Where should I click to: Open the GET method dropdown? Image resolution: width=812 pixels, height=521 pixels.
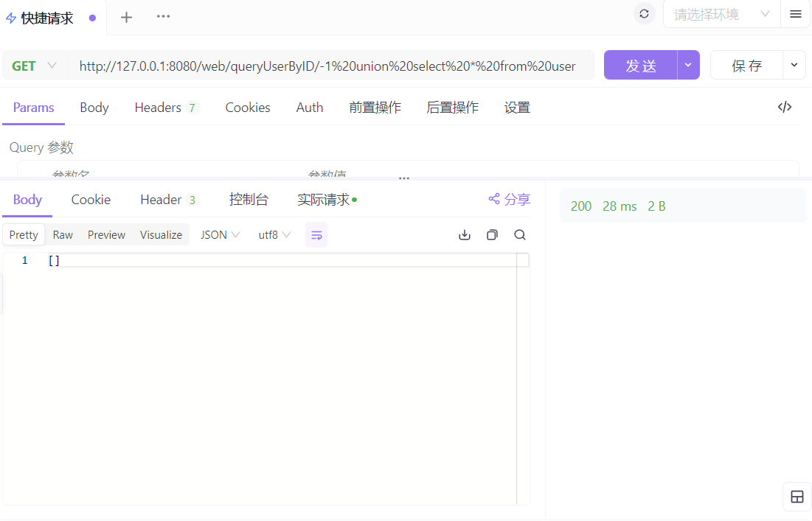tap(35, 66)
